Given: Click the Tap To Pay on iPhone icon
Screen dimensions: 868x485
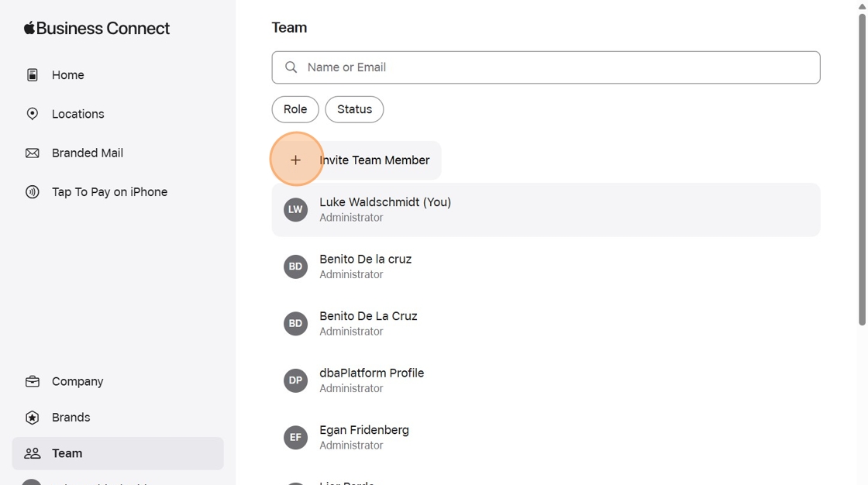Looking at the screenshot, I should [x=32, y=191].
